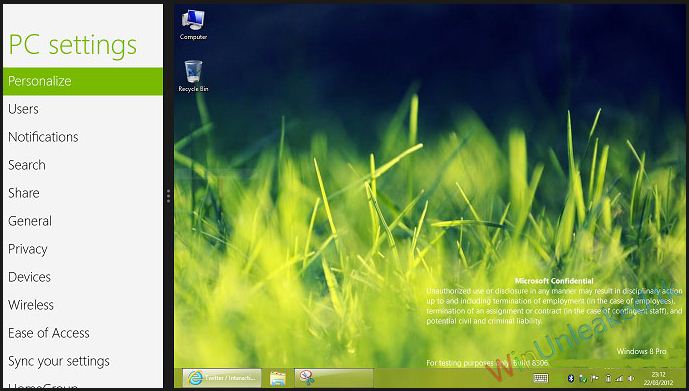The image size is (689, 391).
Task: Open the Computer desktop icon
Action: tap(193, 25)
